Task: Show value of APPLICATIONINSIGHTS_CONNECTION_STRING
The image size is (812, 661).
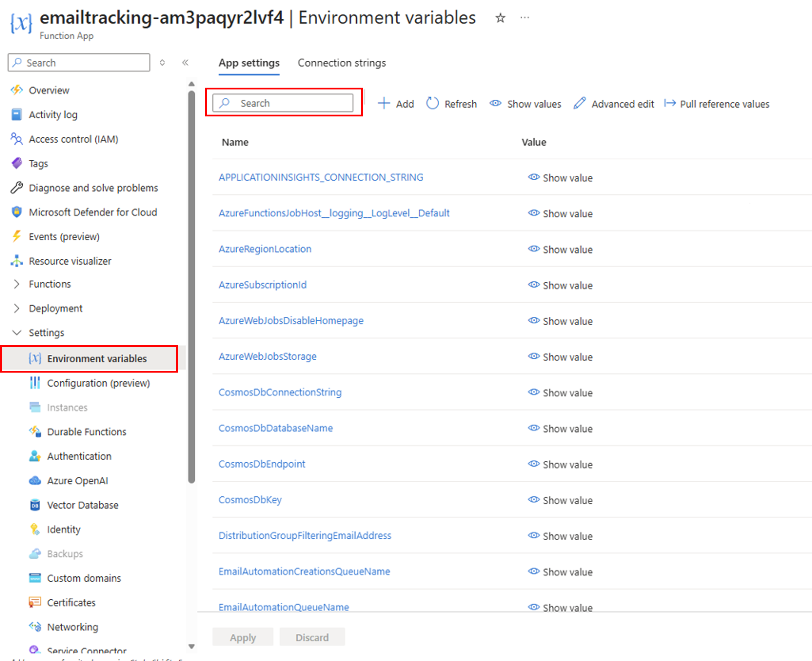Action: click(560, 177)
